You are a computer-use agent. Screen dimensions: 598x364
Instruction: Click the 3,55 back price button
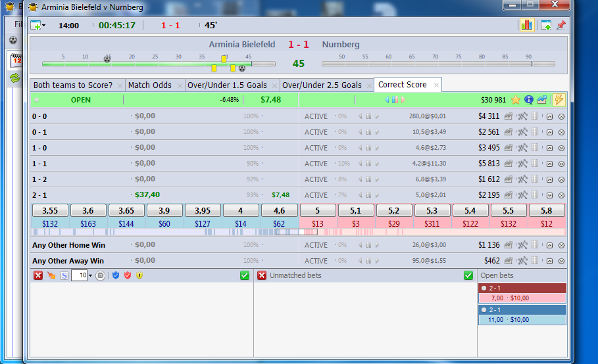click(x=50, y=210)
